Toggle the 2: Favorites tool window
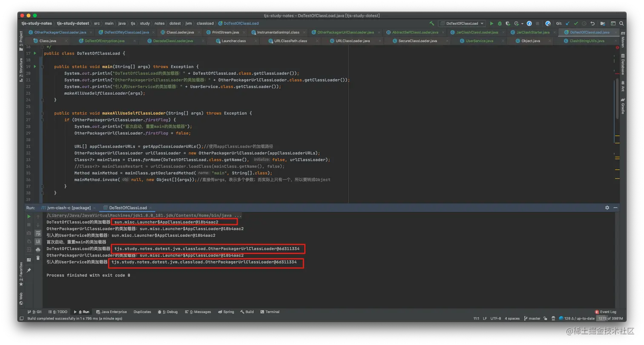 tap(21, 274)
